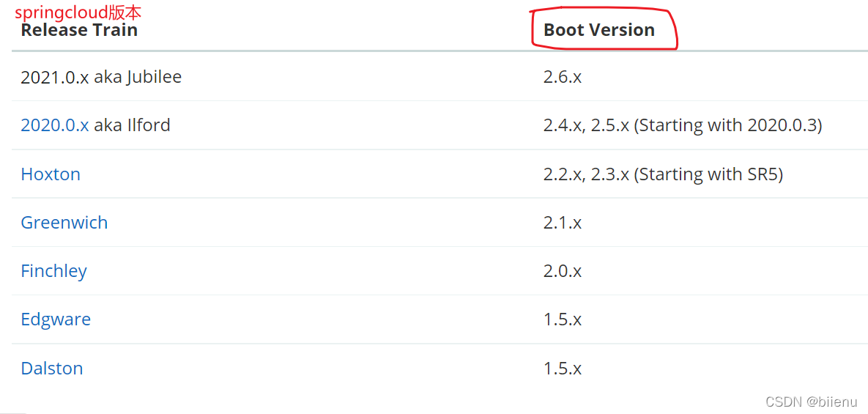
Task: Select the '2.2.x, 2.3.x (Starting with SR5)' cell
Action: [663, 174]
